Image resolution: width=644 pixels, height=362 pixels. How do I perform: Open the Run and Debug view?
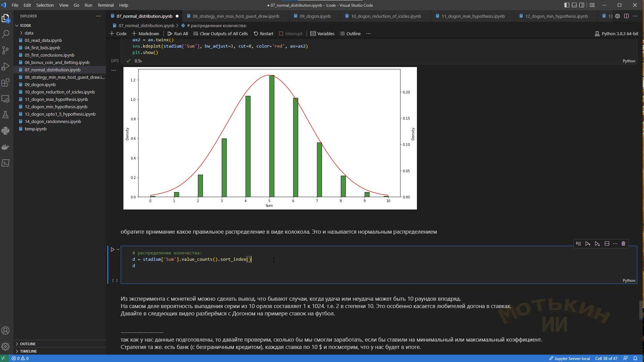(x=5, y=66)
